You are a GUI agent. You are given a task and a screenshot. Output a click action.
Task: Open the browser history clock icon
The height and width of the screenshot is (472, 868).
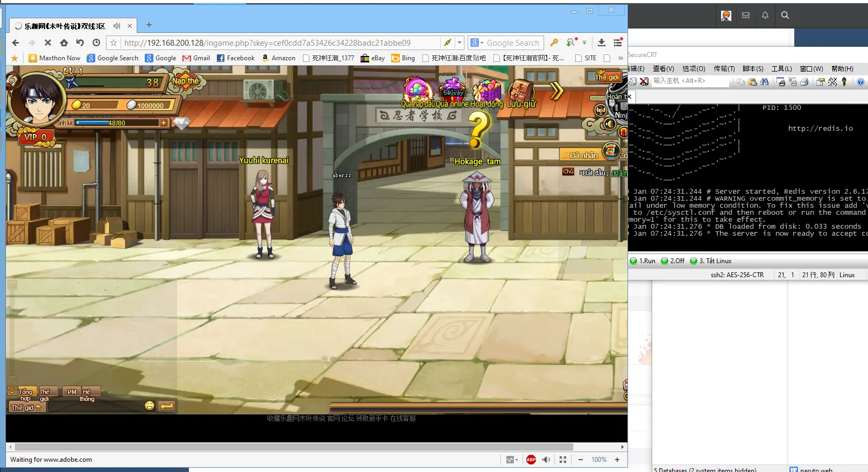point(96,43)
